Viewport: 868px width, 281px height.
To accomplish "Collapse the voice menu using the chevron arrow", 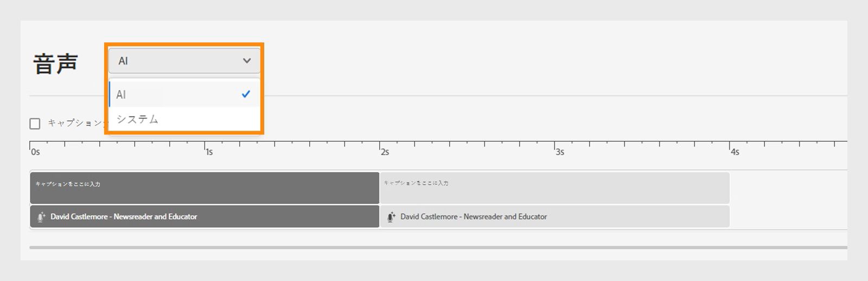I will pyautogui.click(x=247, y=61).
